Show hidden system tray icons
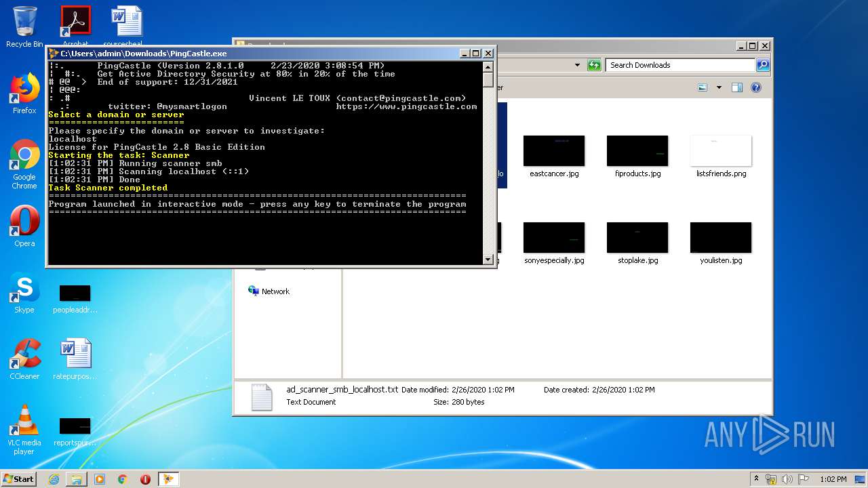 pyautogui.click(x=757, y=479)
